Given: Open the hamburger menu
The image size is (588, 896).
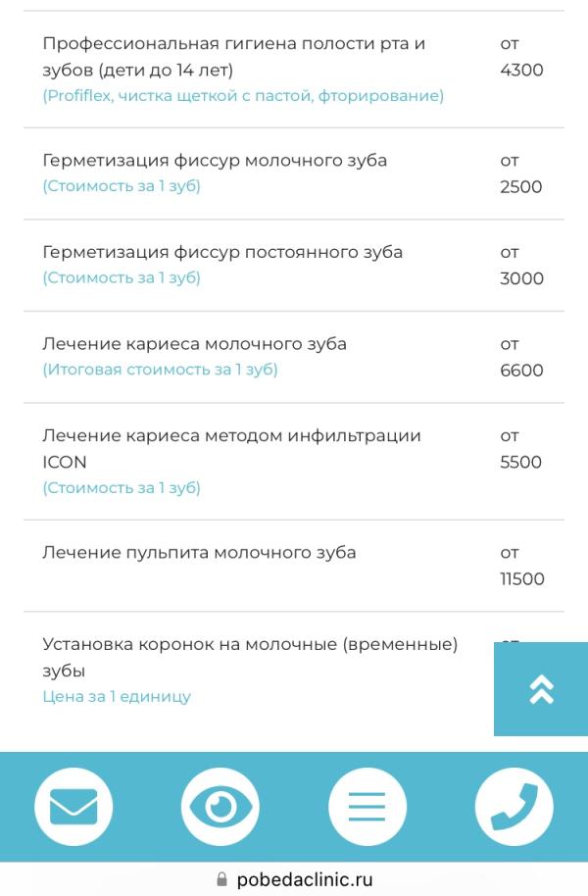Looking at the screenshot, I should click(x=367, y=807).
